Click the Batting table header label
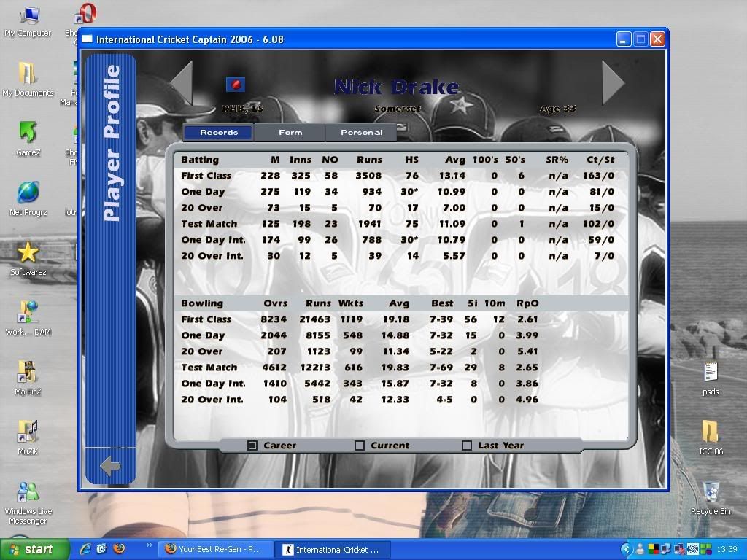747x560 pixels. point(200,160)
